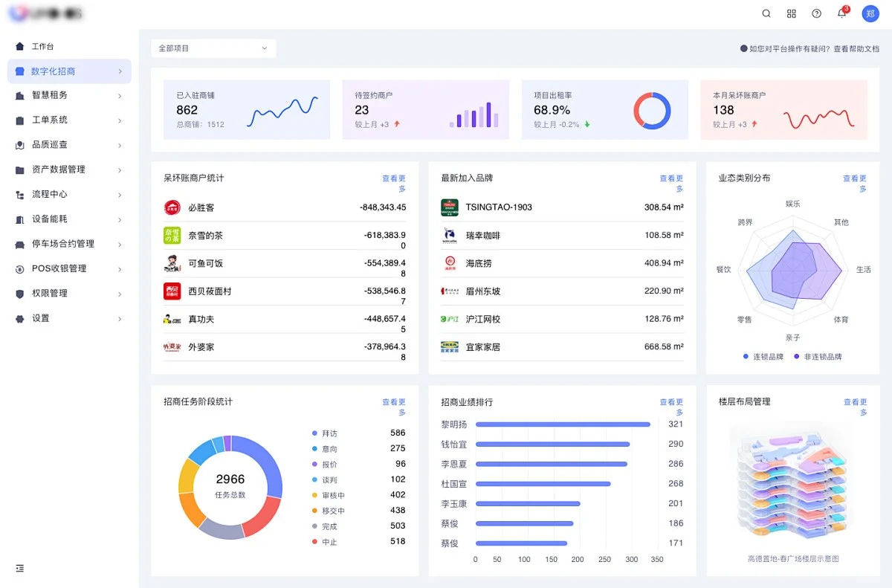The height and width of the screenshot is (588, 892).
Task: Click the 智慧租务 building icon
Action: click(x=20, y=95)
